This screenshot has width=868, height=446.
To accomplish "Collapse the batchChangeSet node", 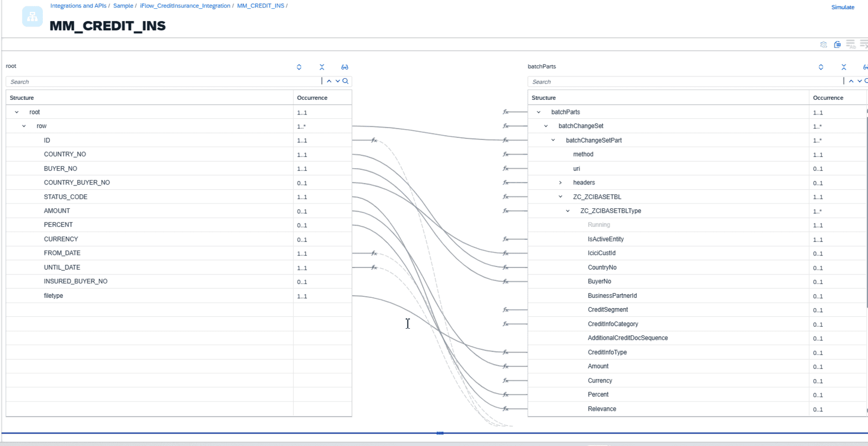I will tap(546, 126).
